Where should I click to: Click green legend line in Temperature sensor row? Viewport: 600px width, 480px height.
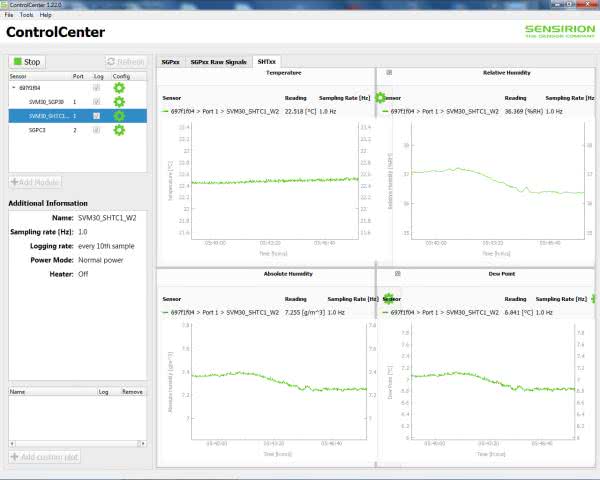pyautogui.click(x=166, y=112)
